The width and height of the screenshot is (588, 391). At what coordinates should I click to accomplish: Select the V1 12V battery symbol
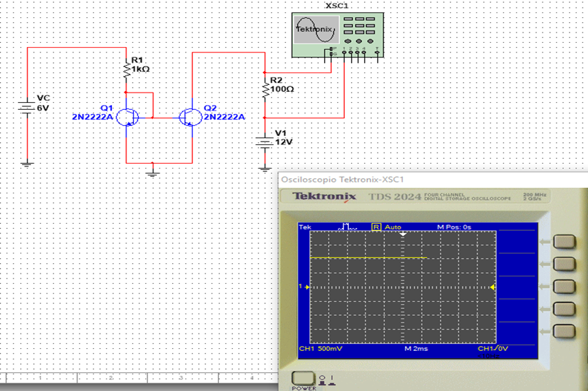tap(265, 142)
